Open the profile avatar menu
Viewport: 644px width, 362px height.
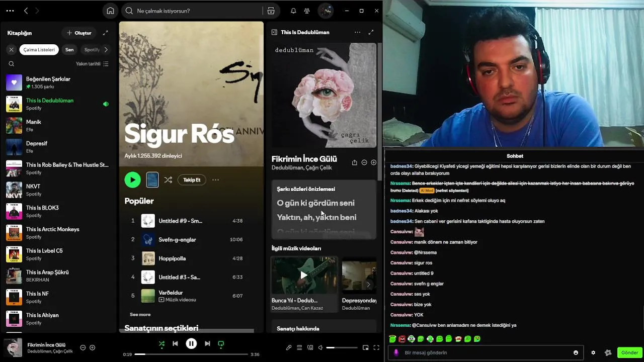pos(326,11)
